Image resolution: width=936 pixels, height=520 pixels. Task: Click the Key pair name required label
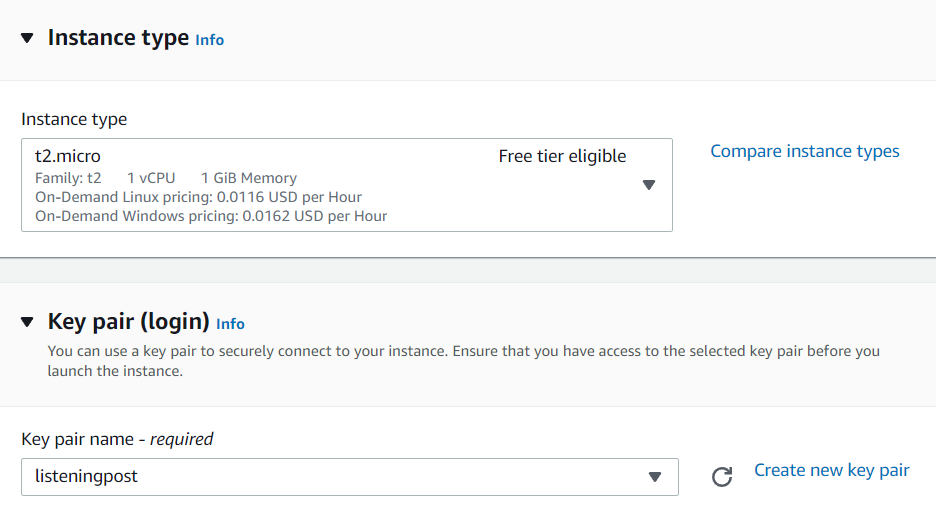coord(117,439)
